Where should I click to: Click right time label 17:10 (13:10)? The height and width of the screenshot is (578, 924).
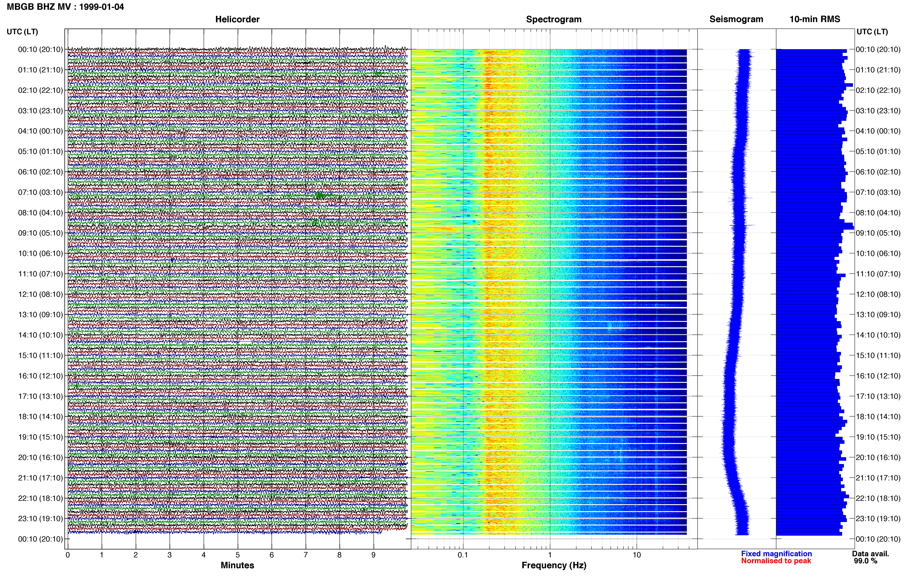878,396
